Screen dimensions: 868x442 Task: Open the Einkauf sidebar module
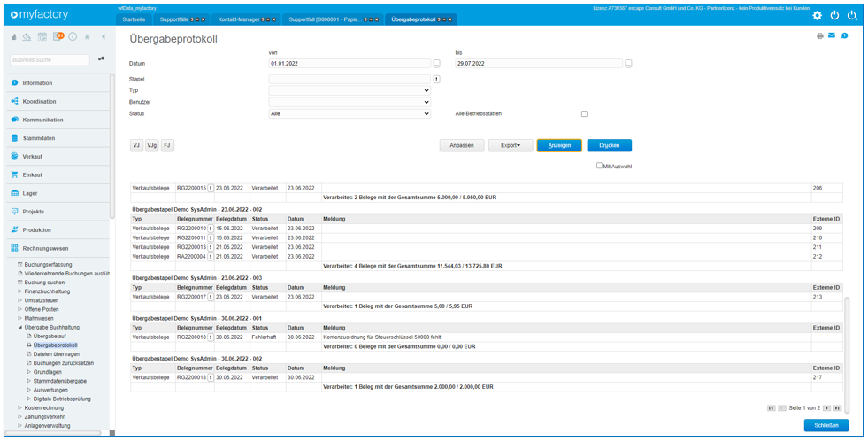point(57,174)
